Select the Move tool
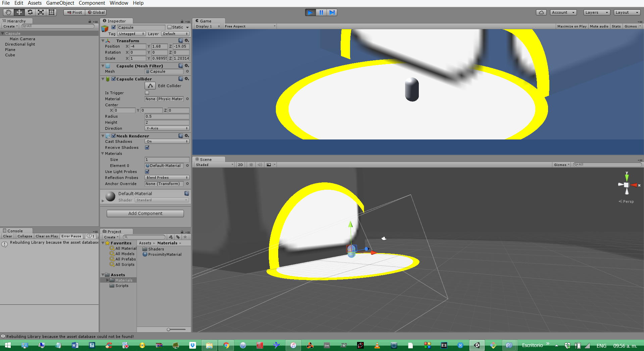The width and height of the screenshot is (644, 351). click(19, 12)
